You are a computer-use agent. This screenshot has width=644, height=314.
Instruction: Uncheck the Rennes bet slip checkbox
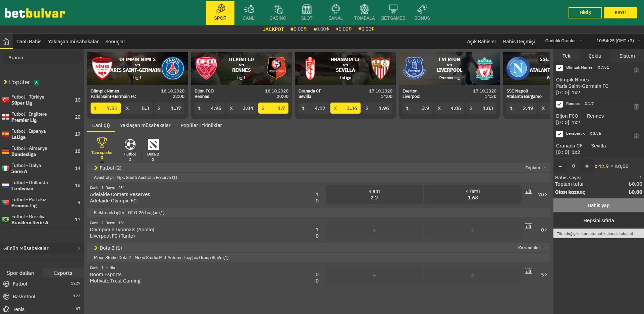[x=559, y=104]
